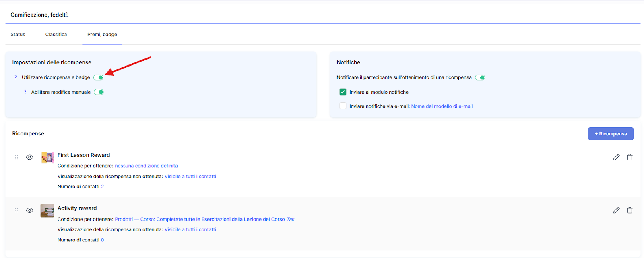
Task: Grab the drag handle of Activity reward
Action: click(x=17, y=210)
